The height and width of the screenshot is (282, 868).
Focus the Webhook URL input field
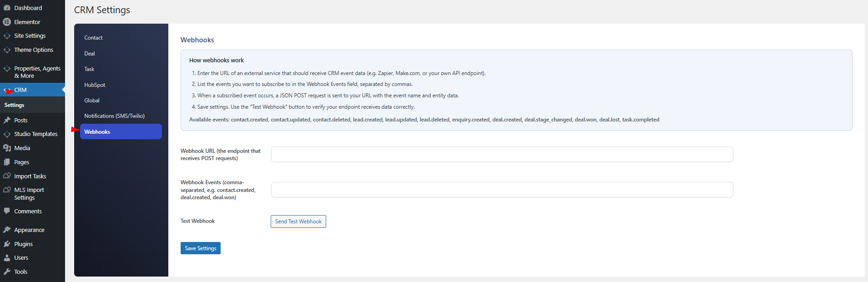point(502,154)
